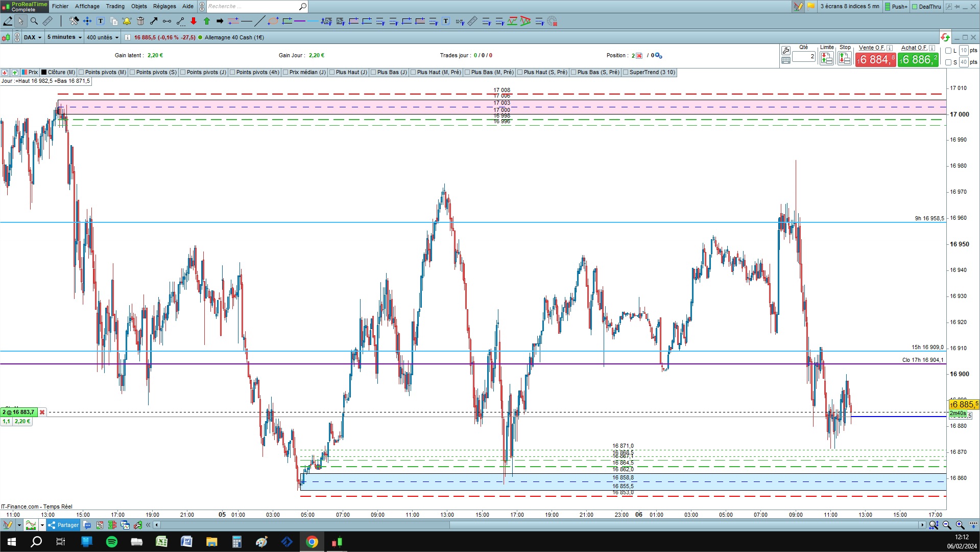
Task: Open the DAX instrument dropdown
Action: 33,37
